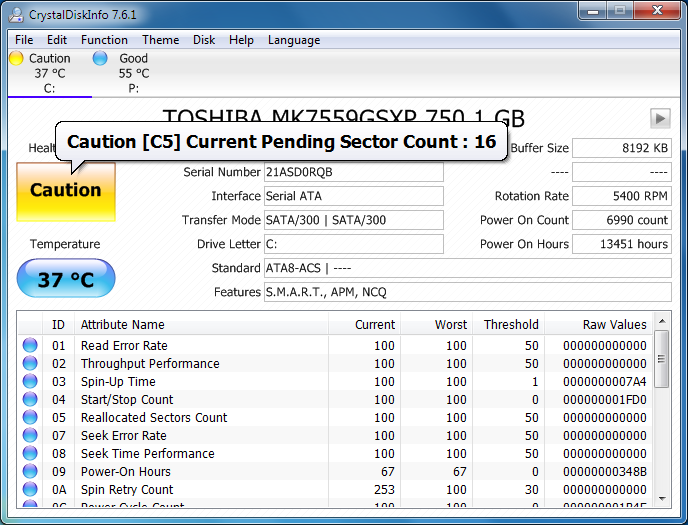Click the Power On Count value
The height and width of the screenshot is (525, 688).
point(622,220)
